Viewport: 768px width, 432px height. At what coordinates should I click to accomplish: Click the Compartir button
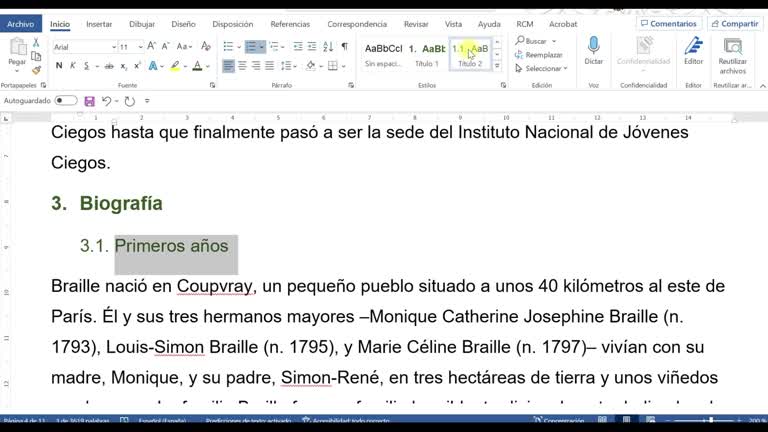[734, 23]
